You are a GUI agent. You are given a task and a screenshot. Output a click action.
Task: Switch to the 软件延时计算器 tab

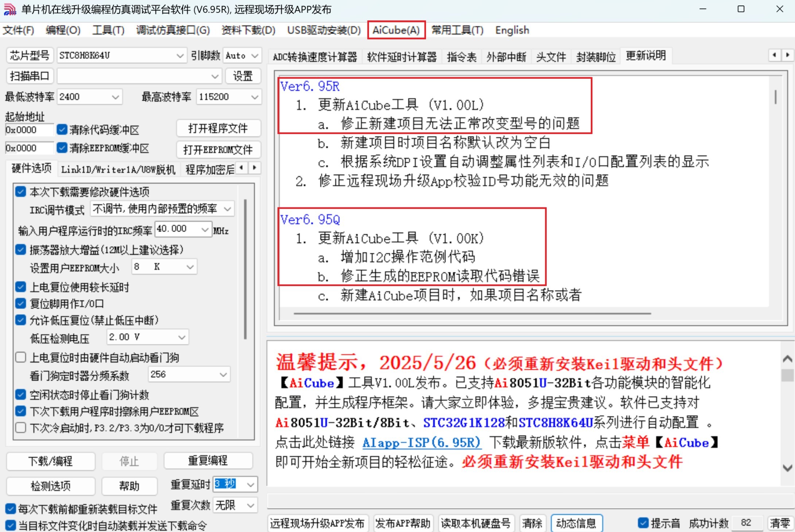click(402, 57)
